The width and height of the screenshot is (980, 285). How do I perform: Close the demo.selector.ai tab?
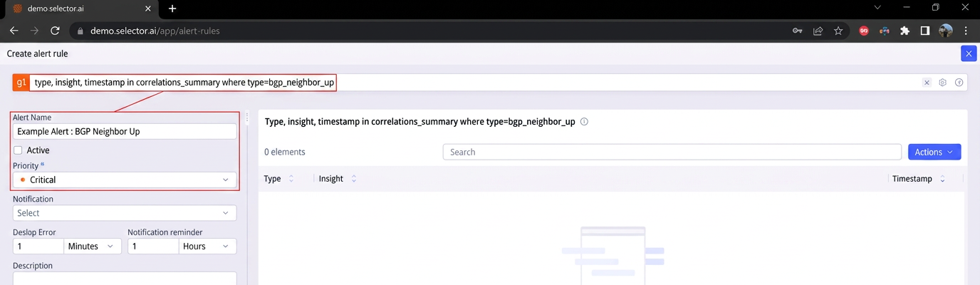pos(149,9)
